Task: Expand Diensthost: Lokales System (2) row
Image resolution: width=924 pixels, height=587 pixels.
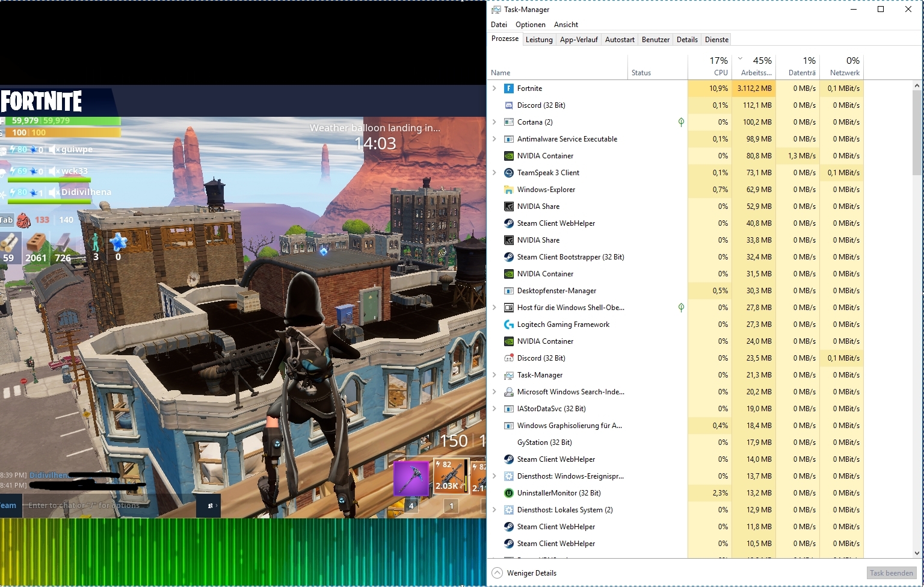Action: 494,510
